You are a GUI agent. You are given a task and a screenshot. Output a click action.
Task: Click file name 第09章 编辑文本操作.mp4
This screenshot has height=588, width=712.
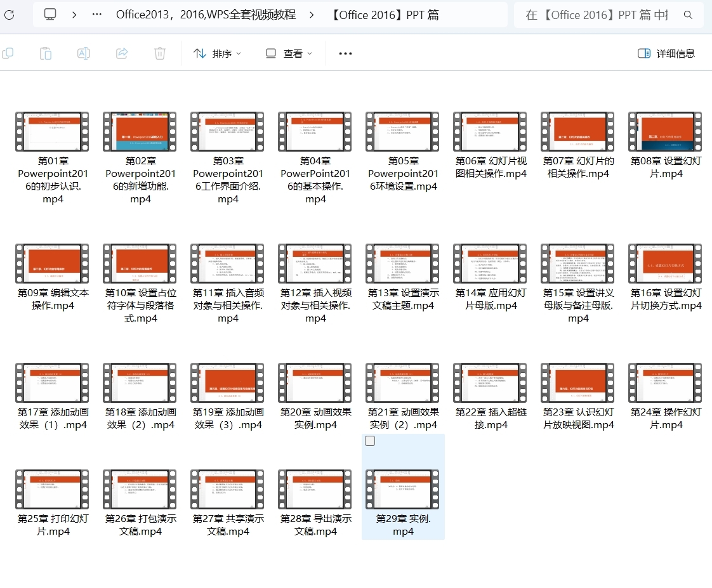coord(53,299)
